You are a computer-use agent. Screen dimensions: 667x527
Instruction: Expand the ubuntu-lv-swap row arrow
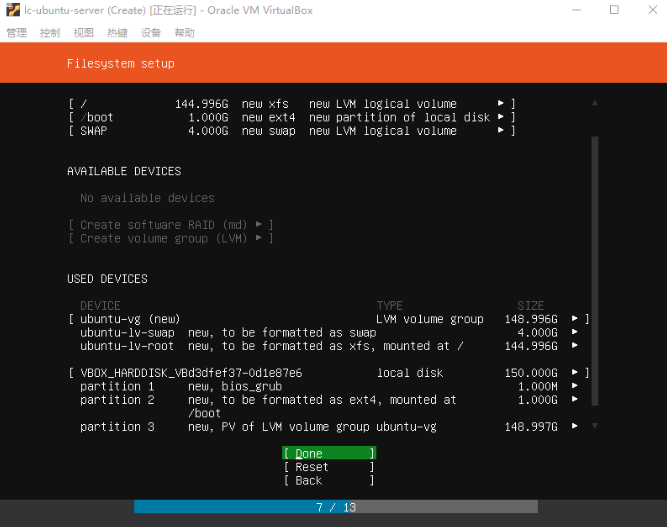[575, 332]
